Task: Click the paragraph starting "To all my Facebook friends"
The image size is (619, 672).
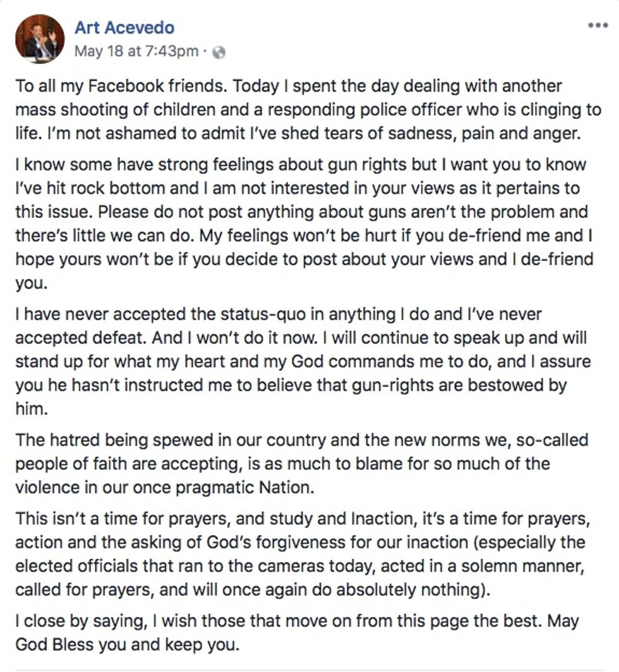Action: point(303,109)
